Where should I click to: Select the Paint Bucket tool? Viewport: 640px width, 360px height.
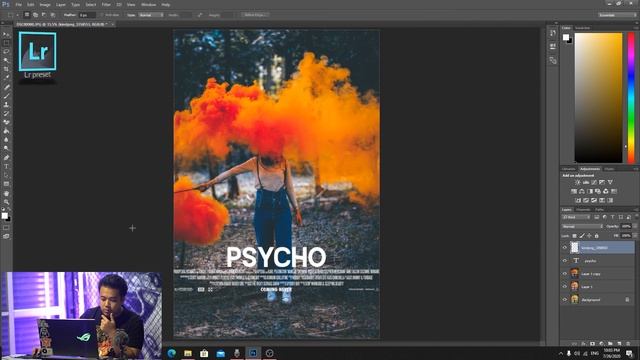click(6, 131)
